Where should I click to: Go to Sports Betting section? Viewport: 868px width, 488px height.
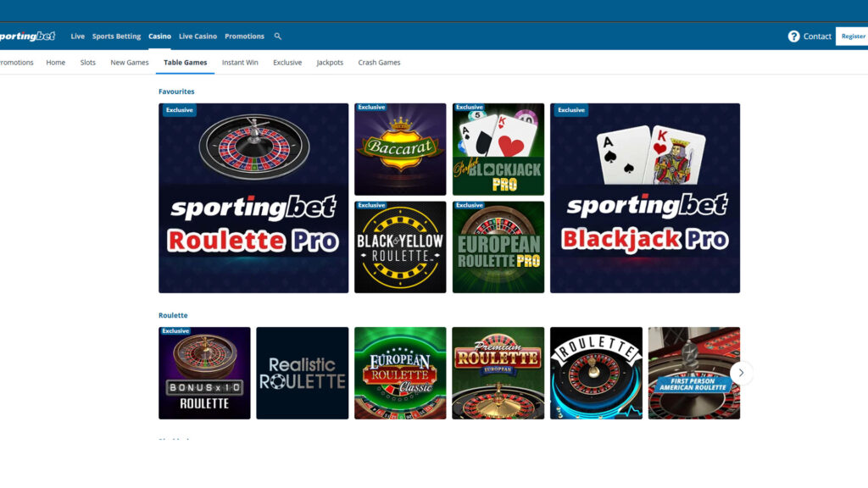(116, 36)
